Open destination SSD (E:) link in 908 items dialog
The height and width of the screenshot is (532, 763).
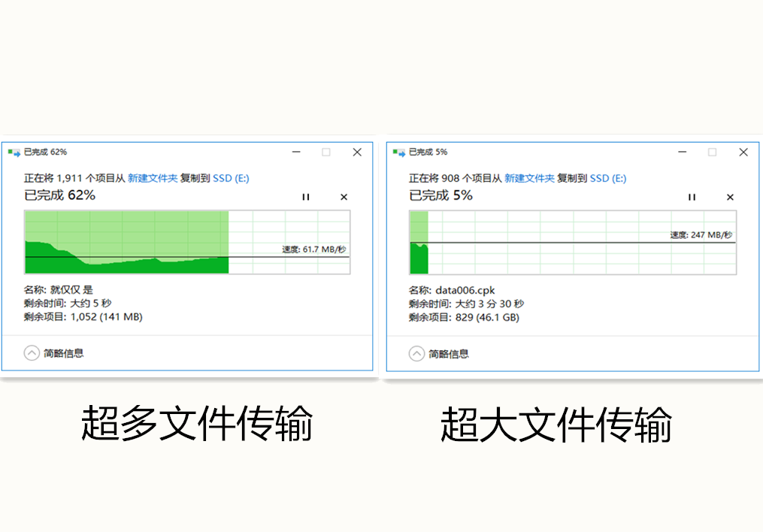[607, 178]
